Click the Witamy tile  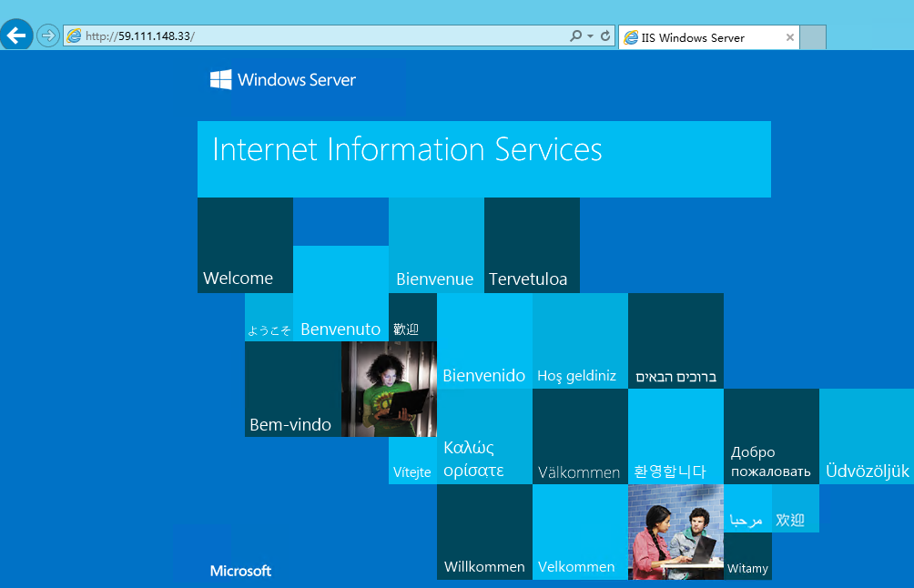point(747,556)
